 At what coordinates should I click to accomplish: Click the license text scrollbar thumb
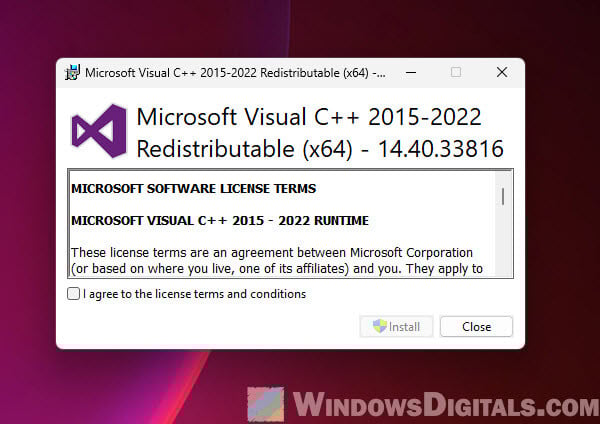pos(503,197)
